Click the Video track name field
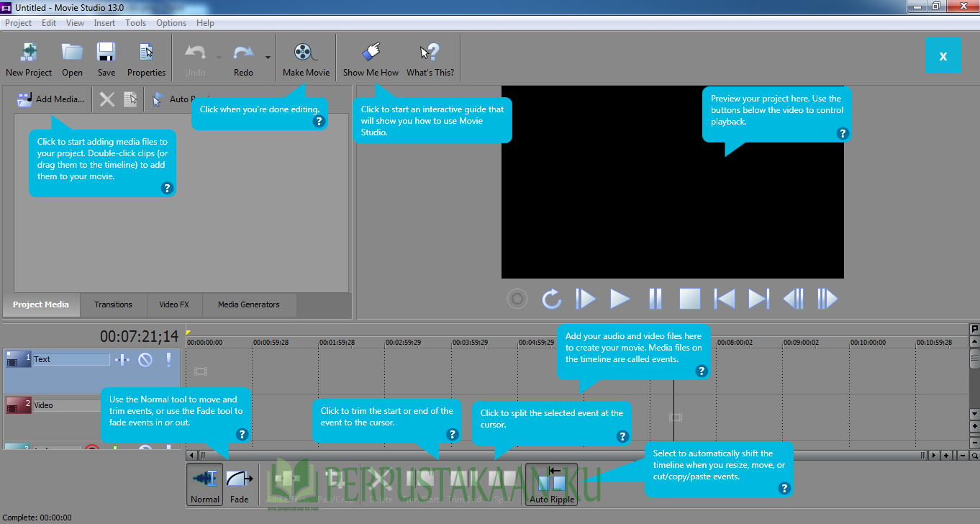This screenshot has height=524, width=980. pyautogui.click(x=68, y=405)
